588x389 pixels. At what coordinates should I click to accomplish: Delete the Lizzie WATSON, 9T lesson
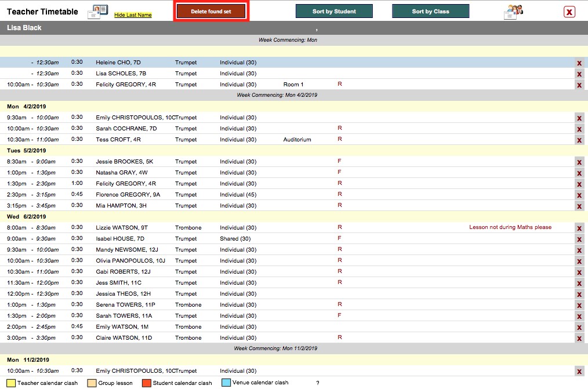(x=579, y=228)
